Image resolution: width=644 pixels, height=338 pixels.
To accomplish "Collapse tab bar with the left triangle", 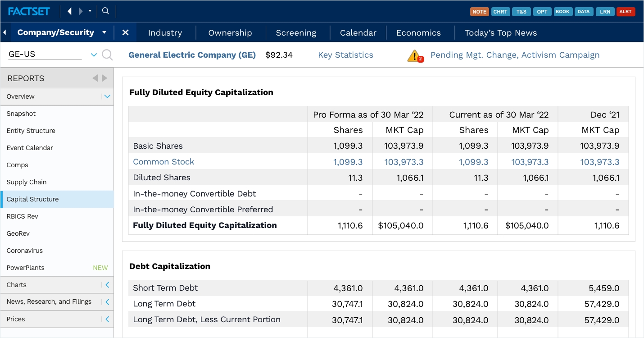I will 5,32.
